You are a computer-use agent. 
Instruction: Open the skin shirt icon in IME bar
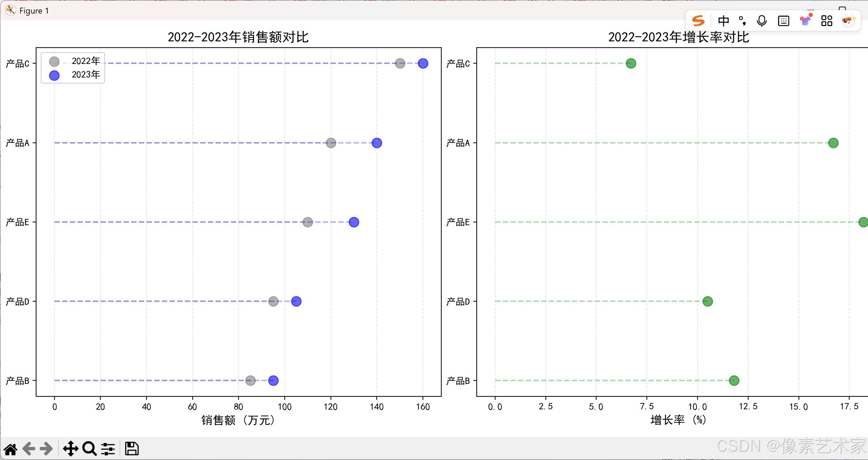tap(806, 20)
